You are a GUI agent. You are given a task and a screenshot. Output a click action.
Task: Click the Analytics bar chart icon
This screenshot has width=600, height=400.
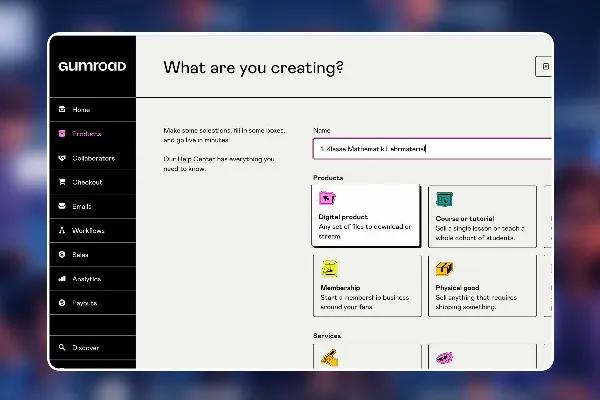tap(62, 279)
